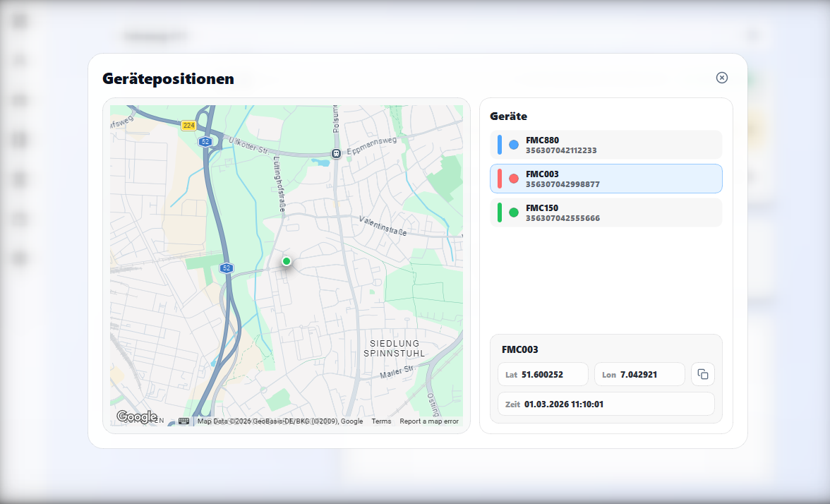Click the Zeit 01.03.2026 11:10:01 field

click(x=606, y=404)
